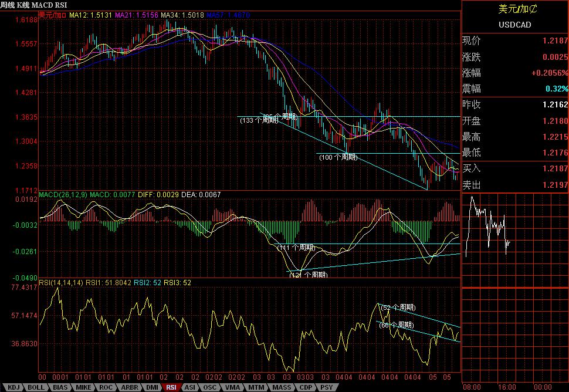Switch to the MASS indicator tab
Viewport: 569px width, 392px height.
[x=281, y=387]
